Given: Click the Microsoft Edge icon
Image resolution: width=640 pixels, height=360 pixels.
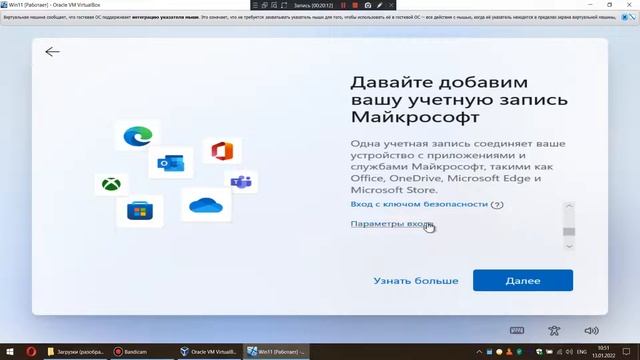Looking at the screenshot, I should (x=138, y=136).
